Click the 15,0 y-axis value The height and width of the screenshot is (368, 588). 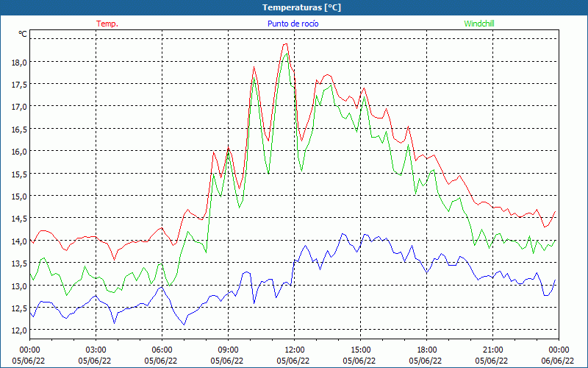[19, 197]
